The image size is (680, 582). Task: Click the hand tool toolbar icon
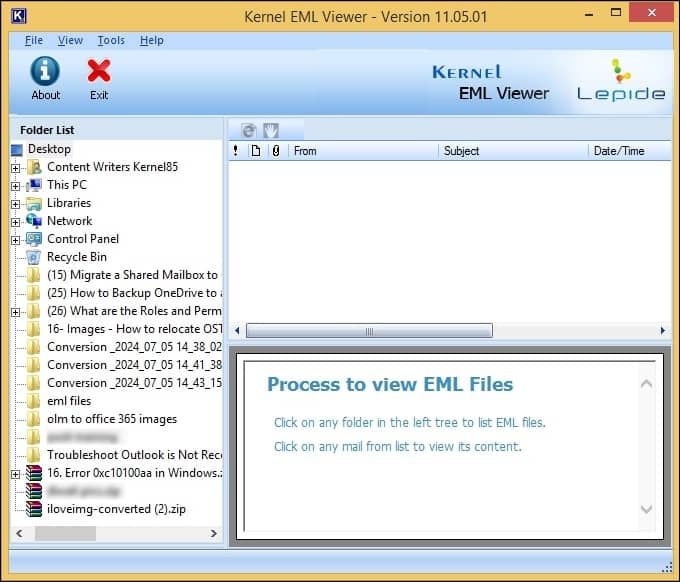point(271,130)
